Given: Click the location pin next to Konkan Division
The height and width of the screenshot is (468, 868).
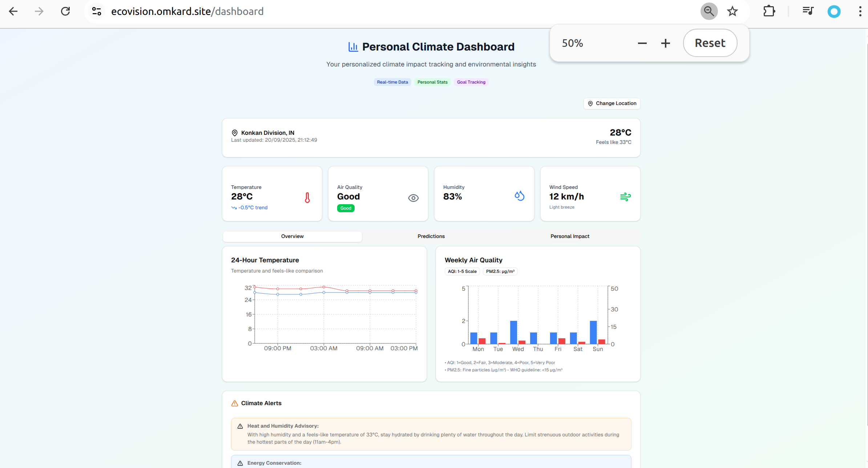Looking at the screenshot, I should tap(235, 133).
